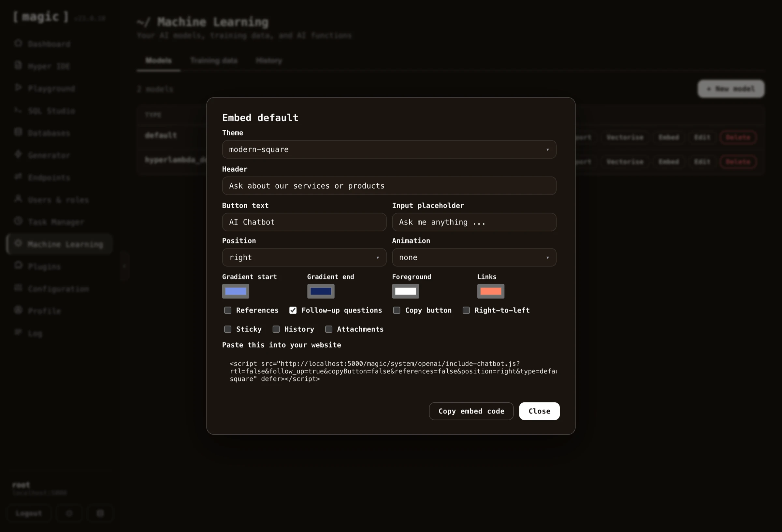Click the Copy embed code button
782x532 pixels.
[471, 411]
